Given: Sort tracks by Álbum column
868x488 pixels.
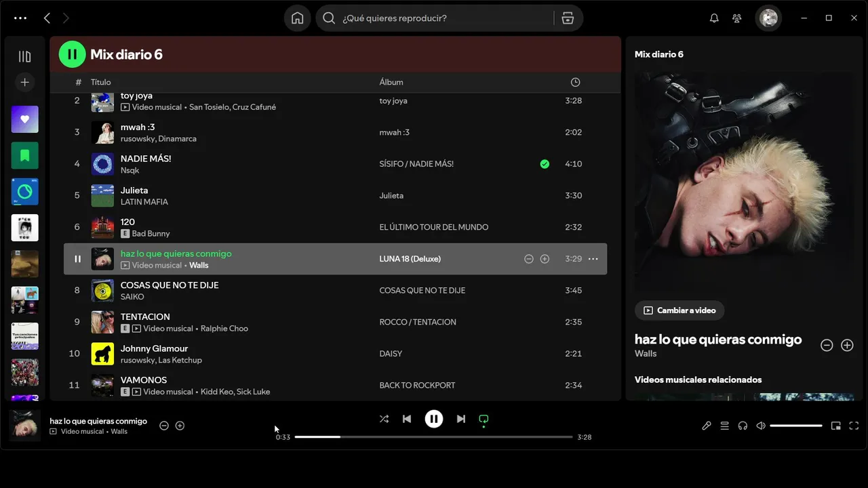Looking at the screenshot, I should tap(391, 82).
